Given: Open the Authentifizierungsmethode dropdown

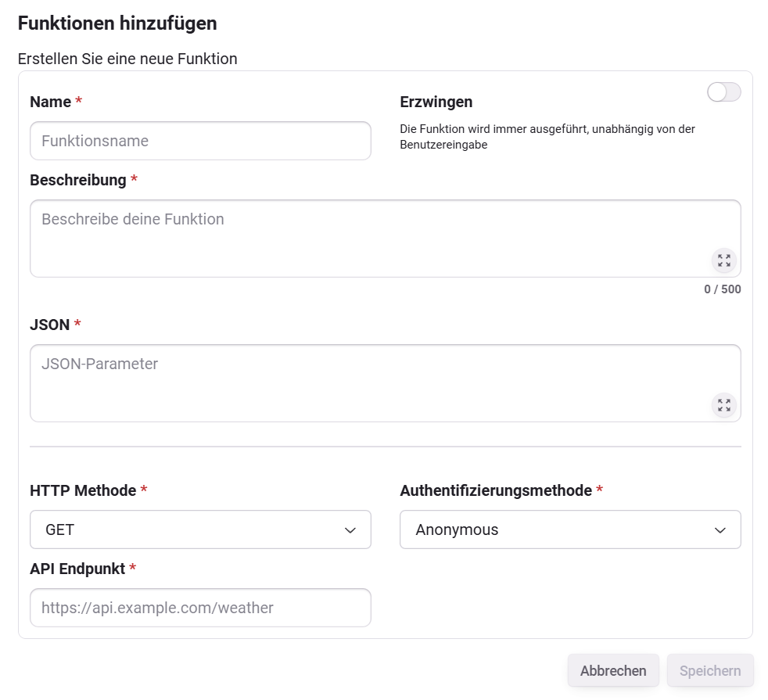Looking at the screenshot, I should (x=570, y=529).
